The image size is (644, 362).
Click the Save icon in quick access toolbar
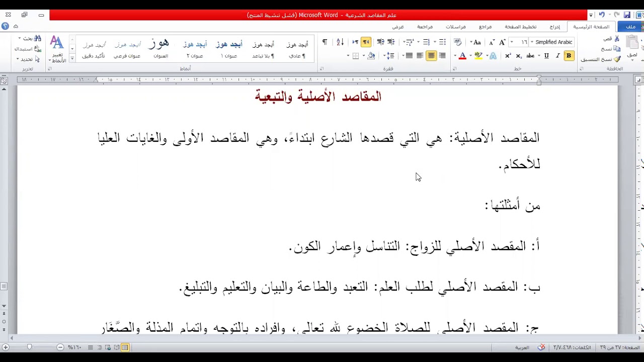627,15
